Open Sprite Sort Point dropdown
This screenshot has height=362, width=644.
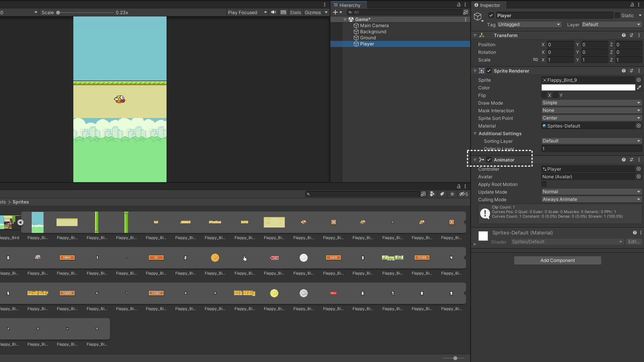pyautogui.click(x=592, y=118)
